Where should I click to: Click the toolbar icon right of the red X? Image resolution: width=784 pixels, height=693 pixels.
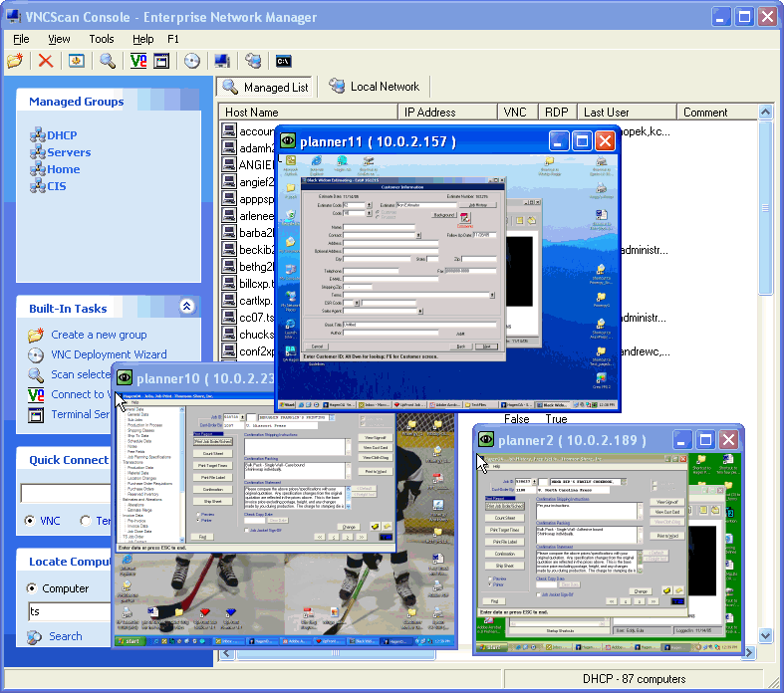[x=76, y=61]
